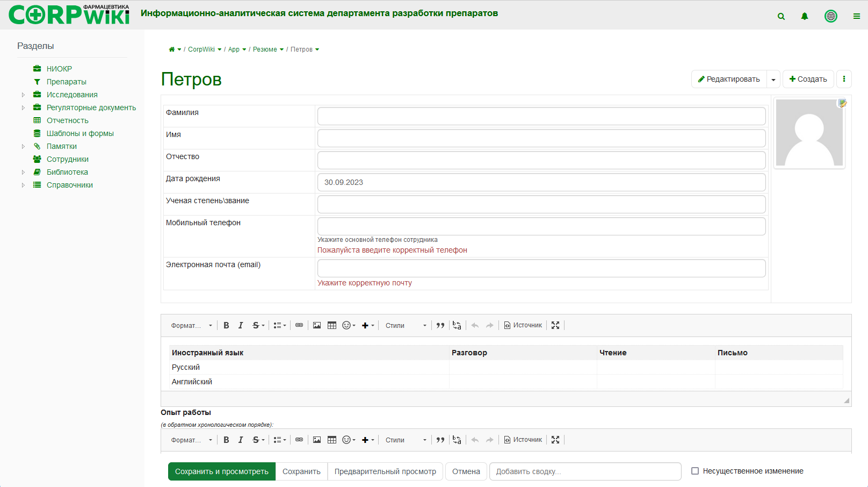868x487 pixels.
Task: Insert a table in the Опыт работы editor toolbar
Action: 332,440
